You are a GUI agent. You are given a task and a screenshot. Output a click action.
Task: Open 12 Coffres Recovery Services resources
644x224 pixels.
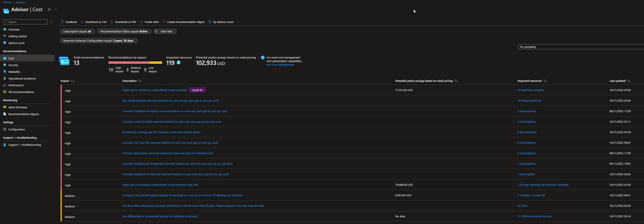[535, 216]
